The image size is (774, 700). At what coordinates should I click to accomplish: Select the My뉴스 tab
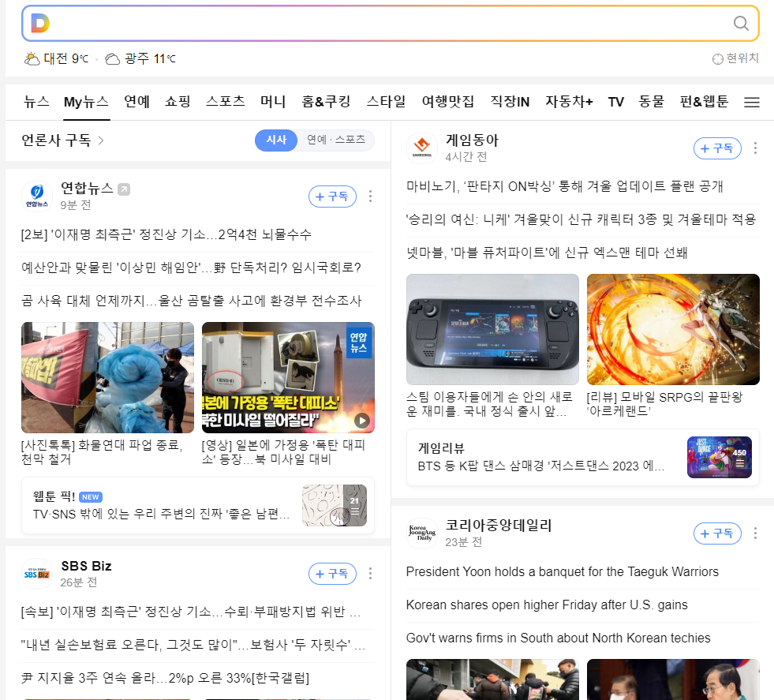coord(86,102)
